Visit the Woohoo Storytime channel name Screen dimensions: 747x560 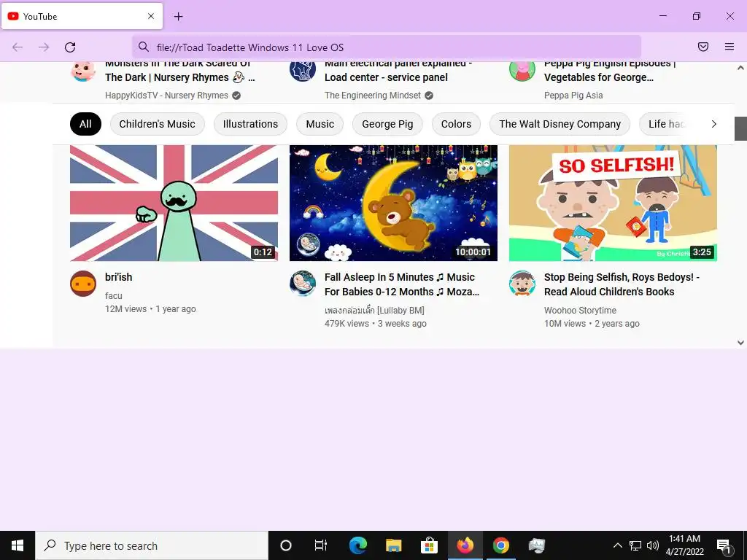(x=580, y=311)
